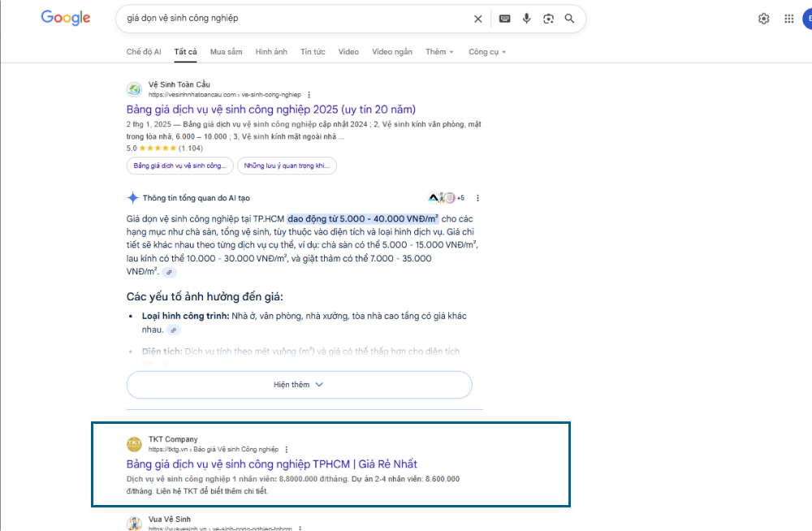Search by image with the Lens icon
The height and width of the screenshot is (531, 812).
tap(548, 19)
